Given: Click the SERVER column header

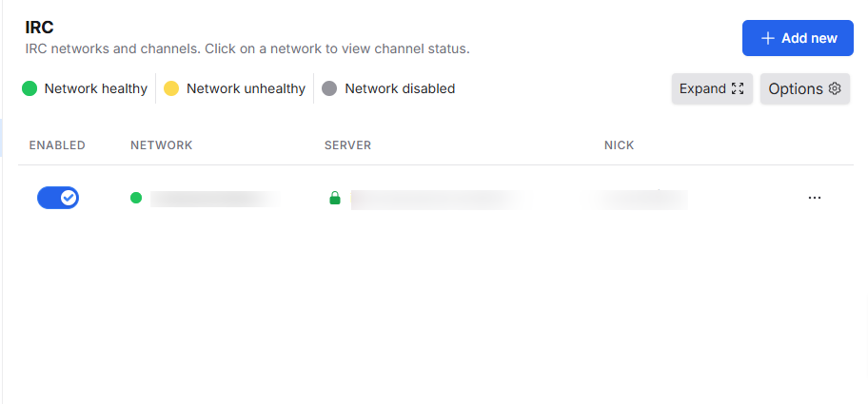Looking at the screenshot, I should click(x=347, y=145).
